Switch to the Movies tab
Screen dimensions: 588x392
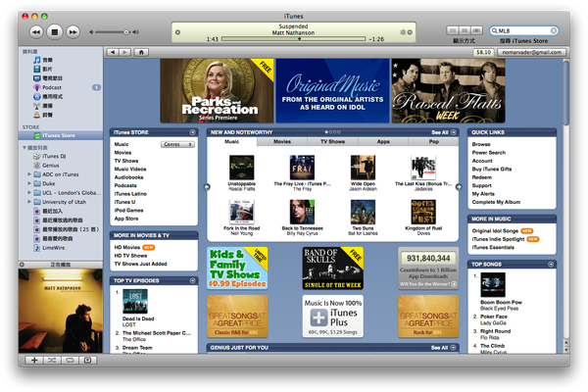[x=282, y=142]
